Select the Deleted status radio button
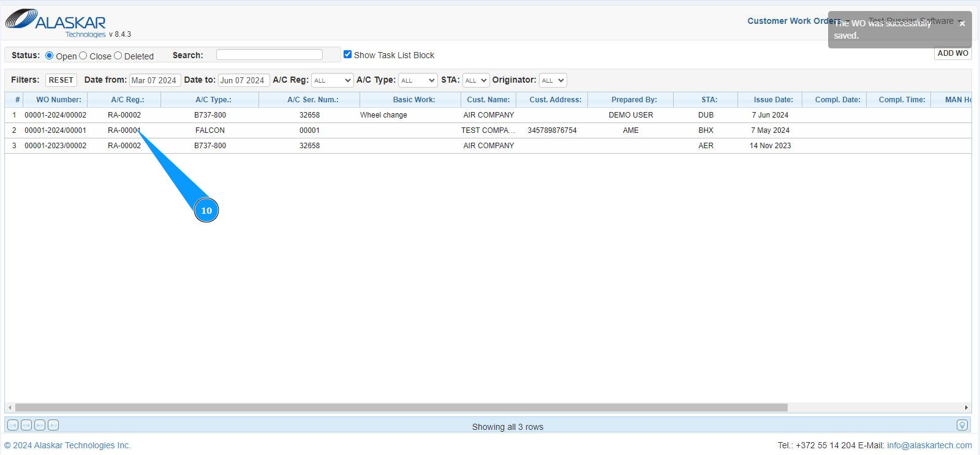Image resolution: width=980 pixels, height=455 pixels. click(x=118, y=56)
